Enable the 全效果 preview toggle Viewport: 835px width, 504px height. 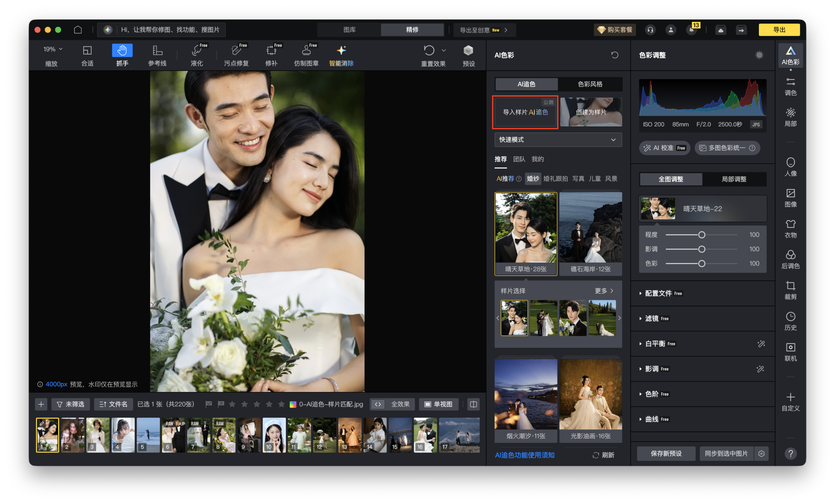click(x=392, y=404)
